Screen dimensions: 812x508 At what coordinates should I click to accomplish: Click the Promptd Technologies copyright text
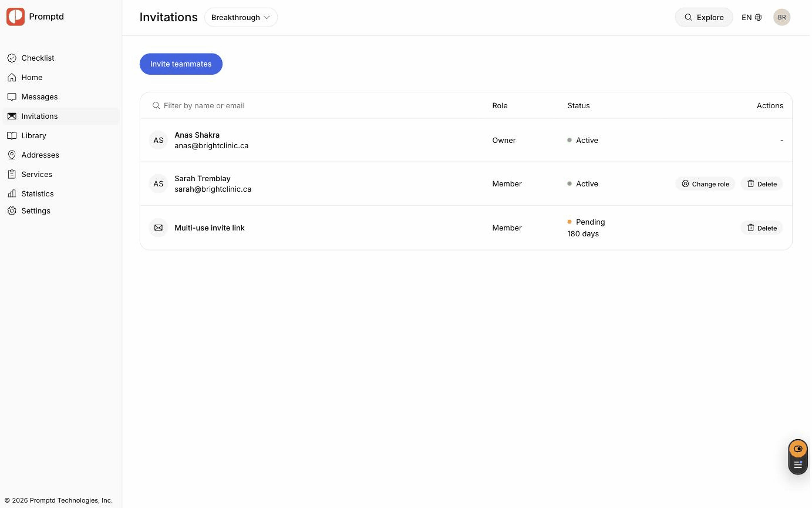(59, 500)
